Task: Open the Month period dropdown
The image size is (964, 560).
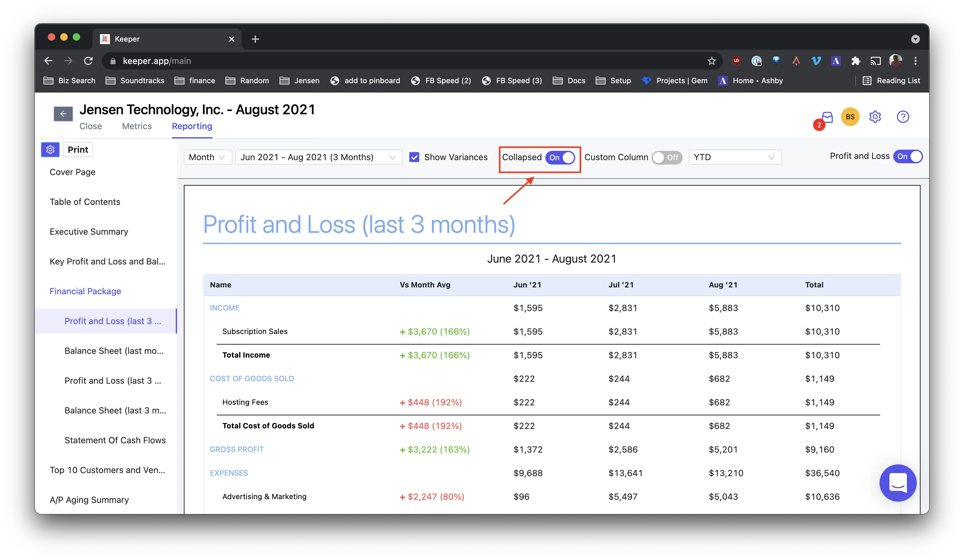Action: pos(207,157)
